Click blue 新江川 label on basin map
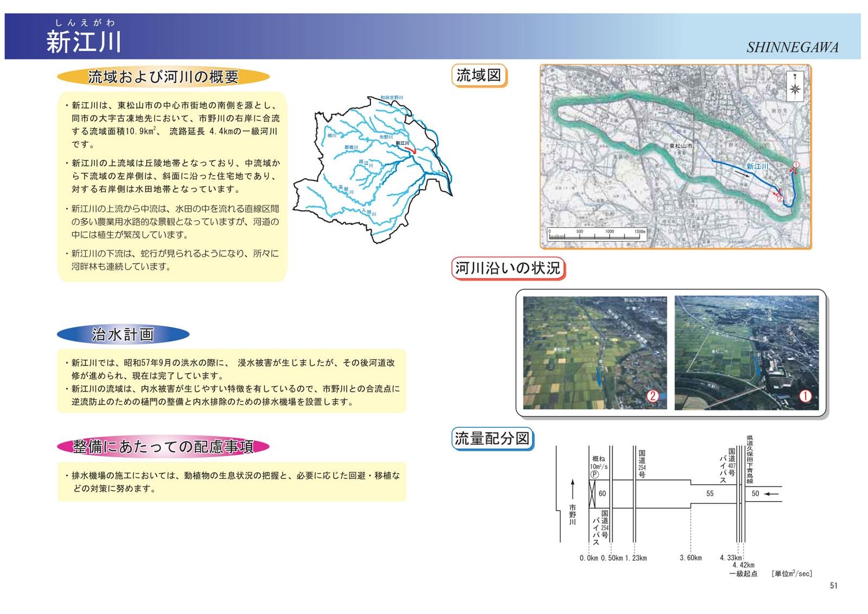 point(757,167)
